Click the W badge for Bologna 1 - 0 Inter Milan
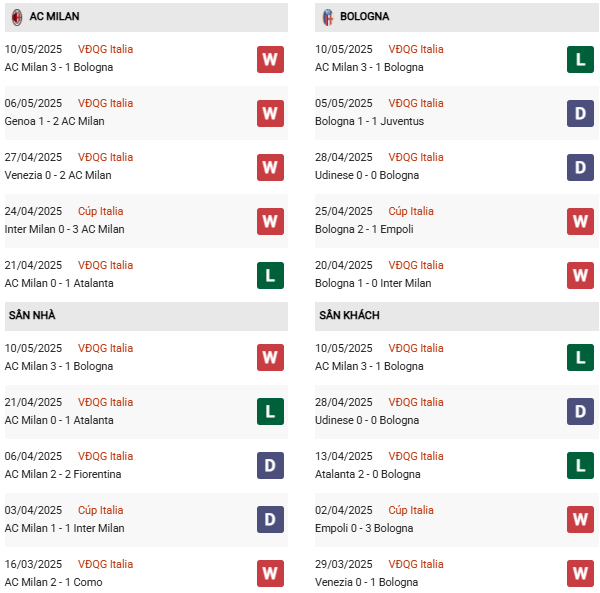 pos(580,275)
